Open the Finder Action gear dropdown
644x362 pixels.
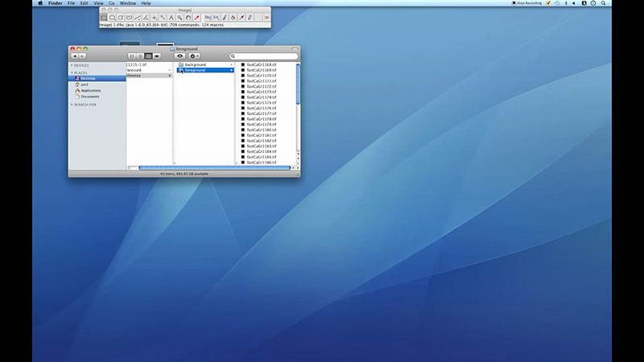coord(194,56)
